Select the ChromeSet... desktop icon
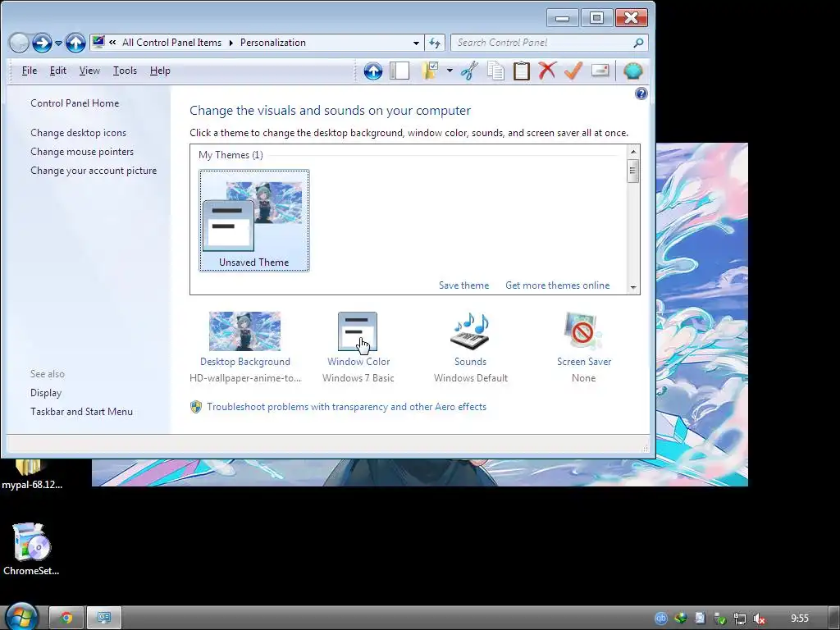The width and height of the screenshot is (840, 630). (31, 549)
